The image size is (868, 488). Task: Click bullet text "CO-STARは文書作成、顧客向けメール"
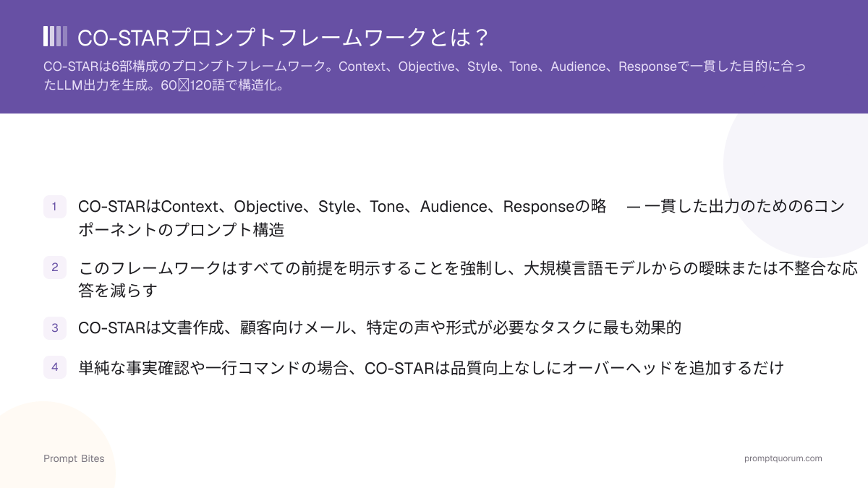click(x=380, y=328)
